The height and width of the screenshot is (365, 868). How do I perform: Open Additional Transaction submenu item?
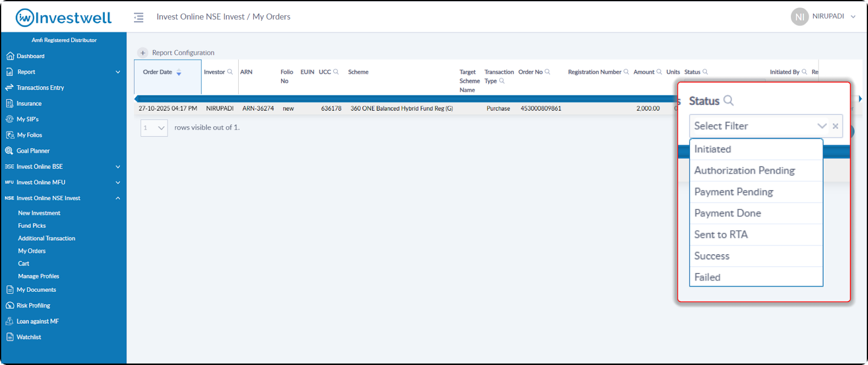point(47,238)
